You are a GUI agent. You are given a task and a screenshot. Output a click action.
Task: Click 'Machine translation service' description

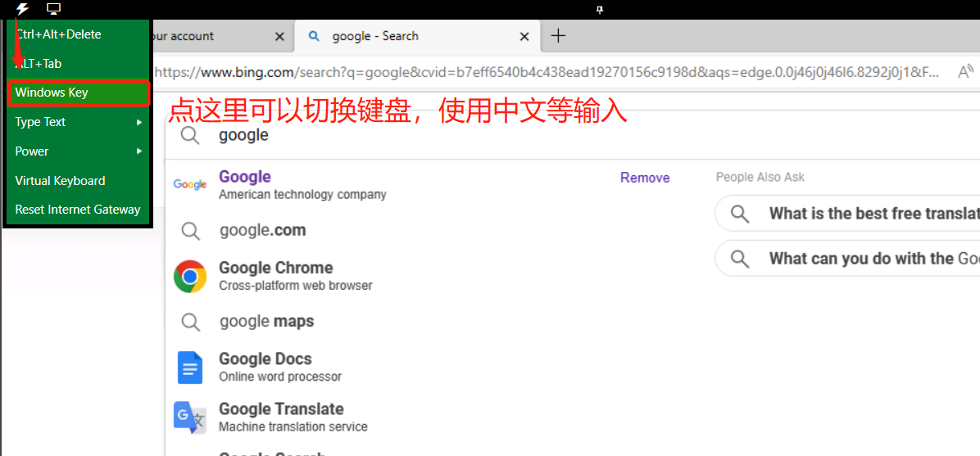[x=293, y=427]
